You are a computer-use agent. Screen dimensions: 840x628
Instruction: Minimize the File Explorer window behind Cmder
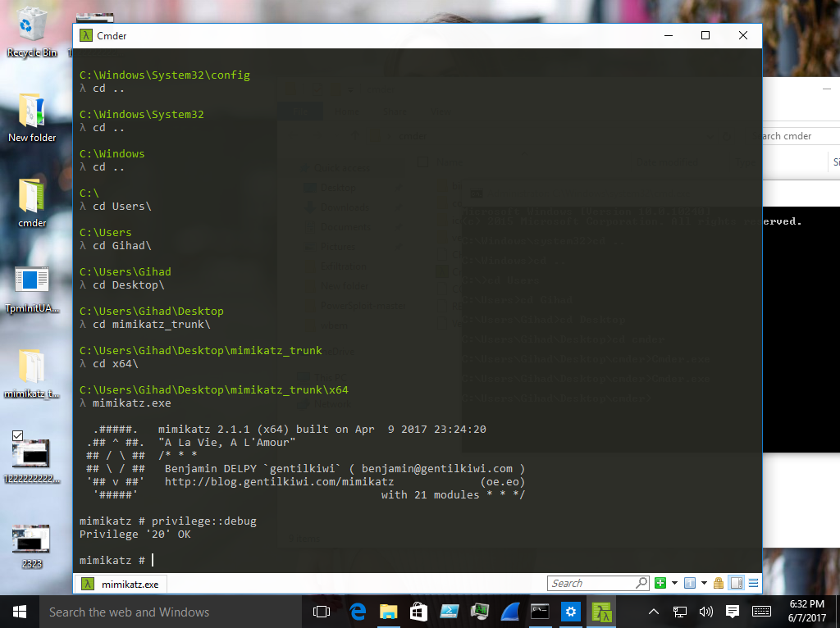click(827, 89)
